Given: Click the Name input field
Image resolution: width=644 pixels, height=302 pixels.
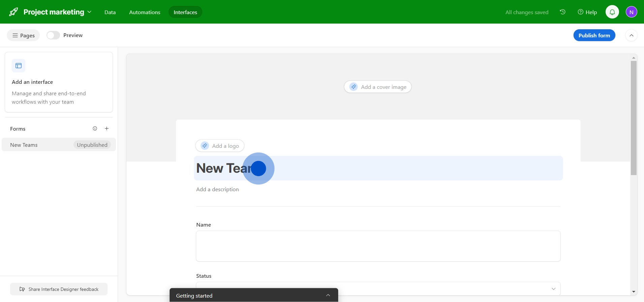Looking at the screenshot, I should tap(378, 246).
